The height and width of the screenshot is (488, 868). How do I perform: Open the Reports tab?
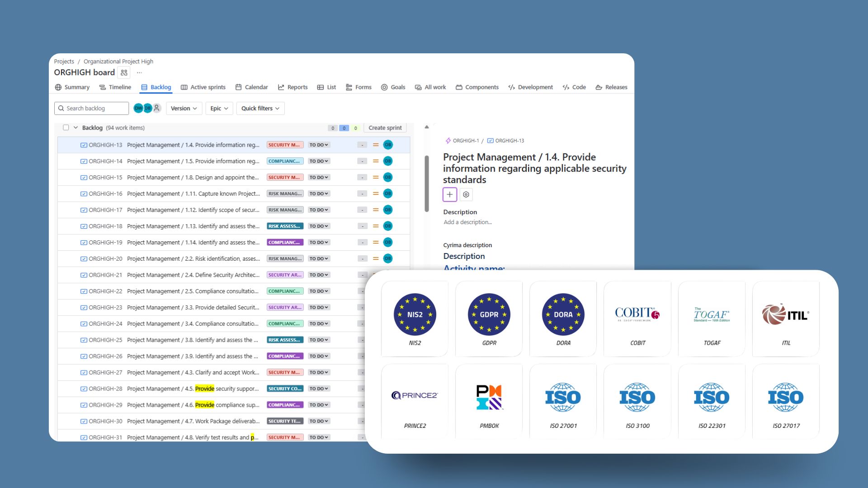(x=292, y=87)
